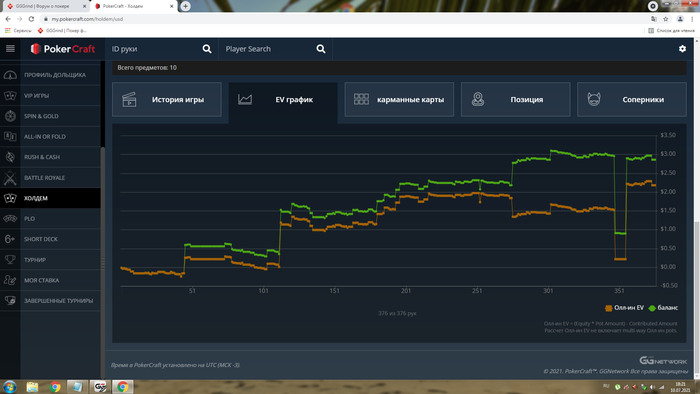Open Battle Royale sidebar icon

(10, 178)
